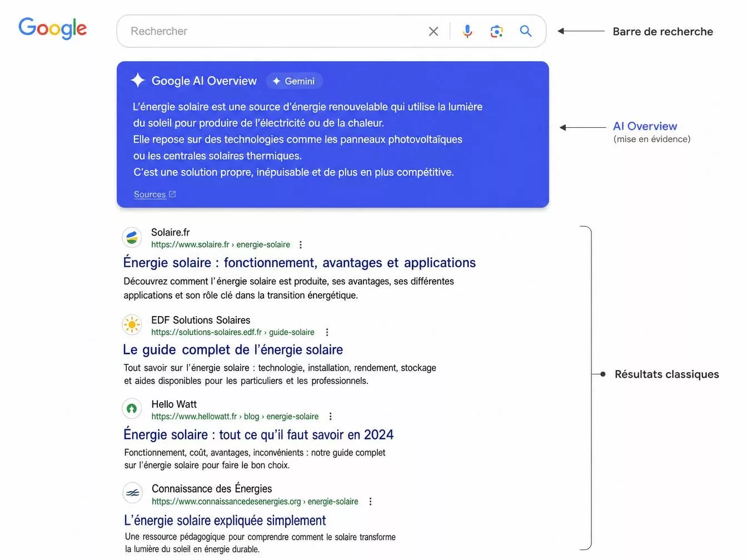Image resolution: width=747 pixels, height=560 pixels.
Task: Open more options for Connaissance des Énergies result
Action: (370, 502)
